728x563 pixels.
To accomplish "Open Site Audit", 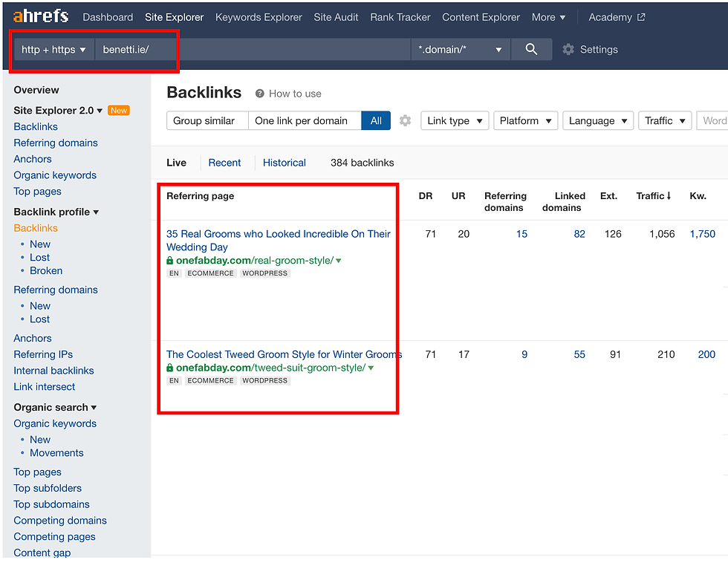I will pyautogui.click(x=336, y=17).
